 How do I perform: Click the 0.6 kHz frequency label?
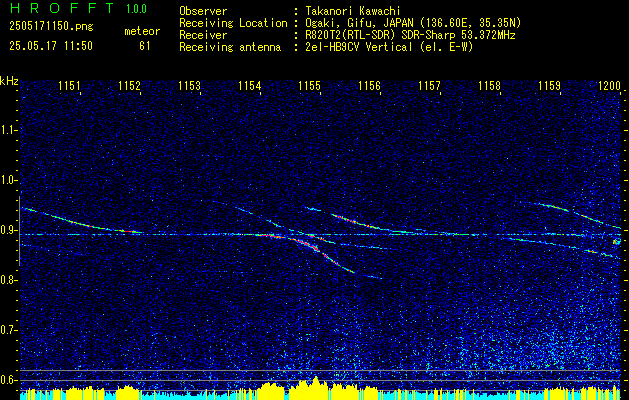tap(8, 380)
